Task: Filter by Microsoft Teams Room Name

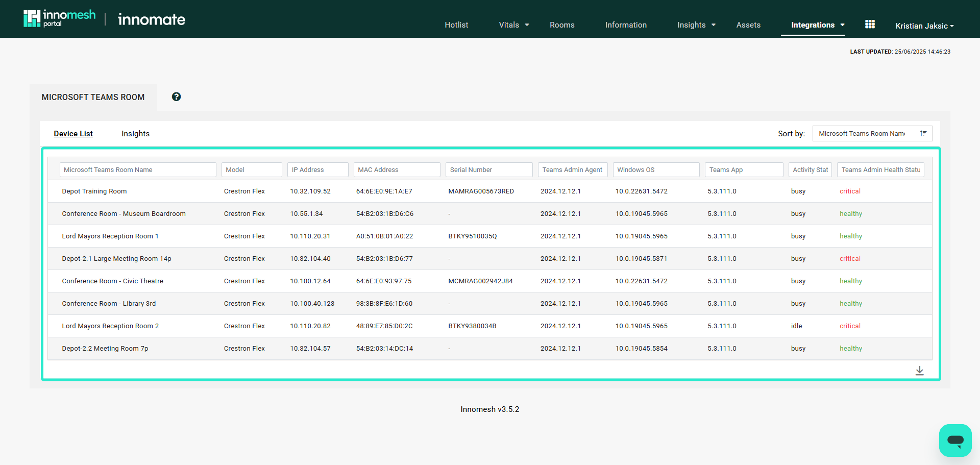Action: (138, 170)
